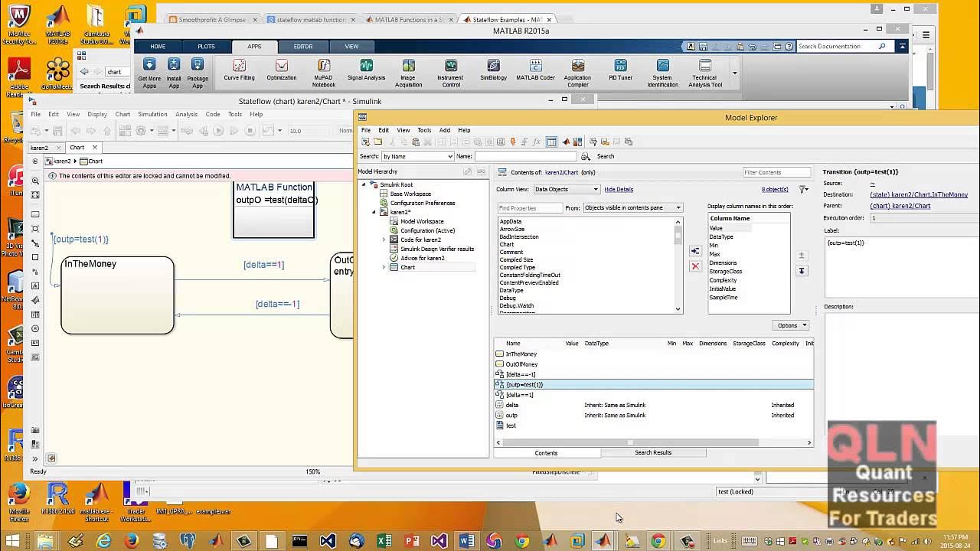The image size is (980, 551).
Task: Open Signal Analysis app
Action: (366, 70)
